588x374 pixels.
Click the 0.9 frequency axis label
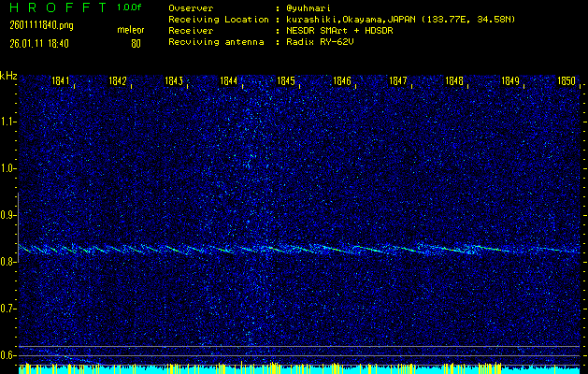[x=8, y=215]
